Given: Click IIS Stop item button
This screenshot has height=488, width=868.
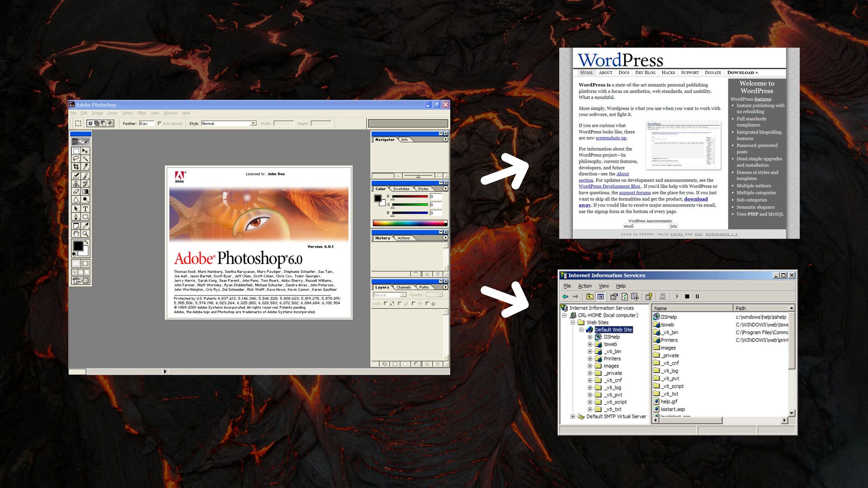Looking at the screenshot, I should click(x=687, y=297).
